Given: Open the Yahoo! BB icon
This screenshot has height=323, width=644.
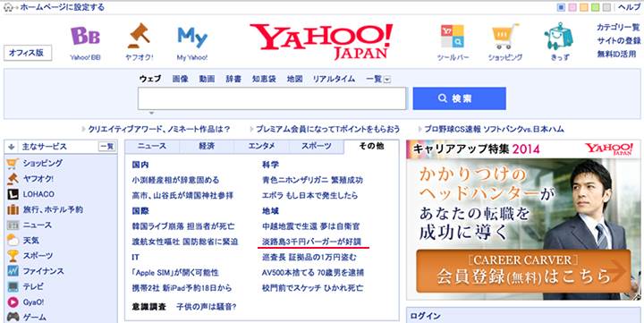Looking at the screenshot, I should (x=86, y=36).
